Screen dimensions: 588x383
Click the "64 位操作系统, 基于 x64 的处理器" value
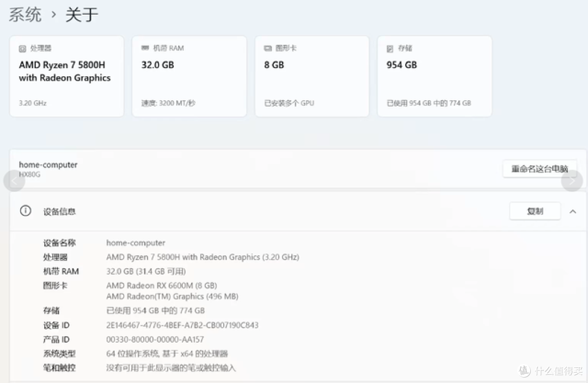click(167, 354)
